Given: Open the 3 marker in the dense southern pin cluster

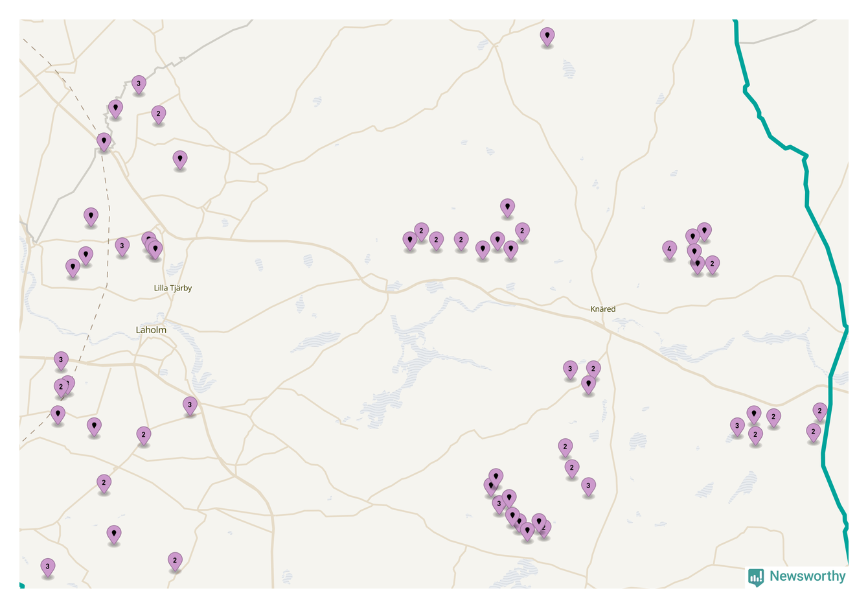Looking at the screenshot, I should pos(498,504).
